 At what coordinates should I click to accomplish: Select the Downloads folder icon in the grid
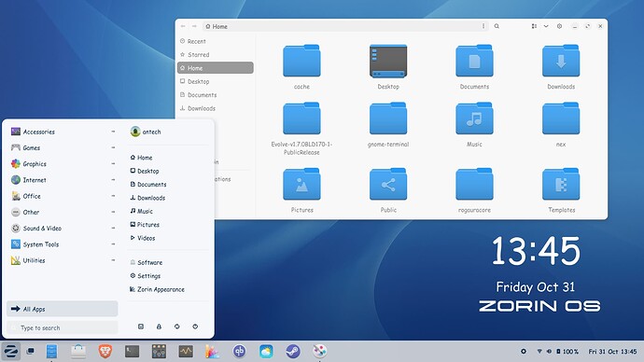[x=561, y=61]
